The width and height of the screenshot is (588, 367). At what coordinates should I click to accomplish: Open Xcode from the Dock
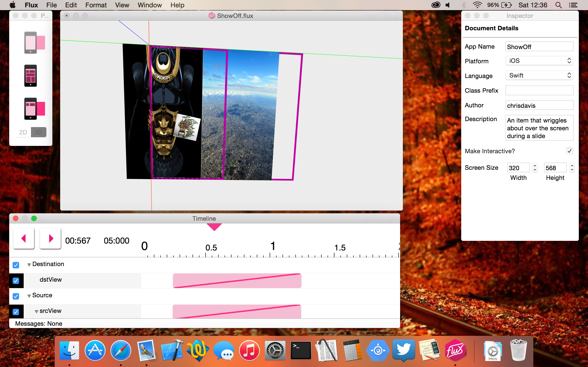point(172,351)
